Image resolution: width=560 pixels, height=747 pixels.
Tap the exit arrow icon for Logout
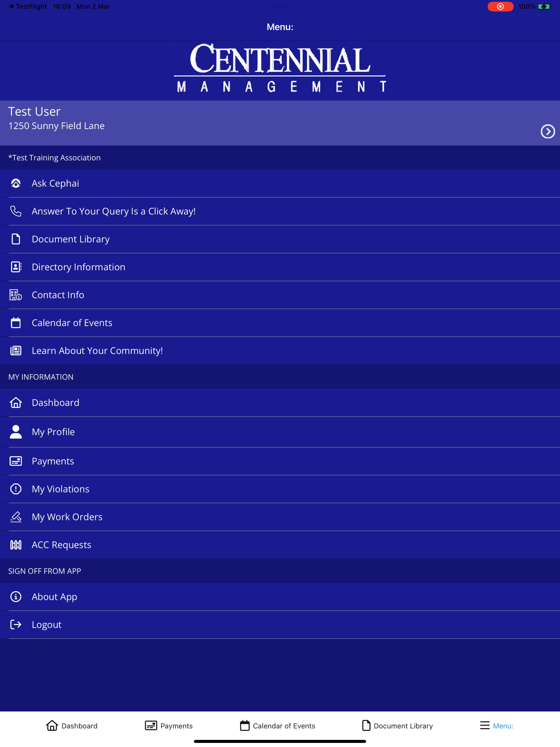pos(16,625)
